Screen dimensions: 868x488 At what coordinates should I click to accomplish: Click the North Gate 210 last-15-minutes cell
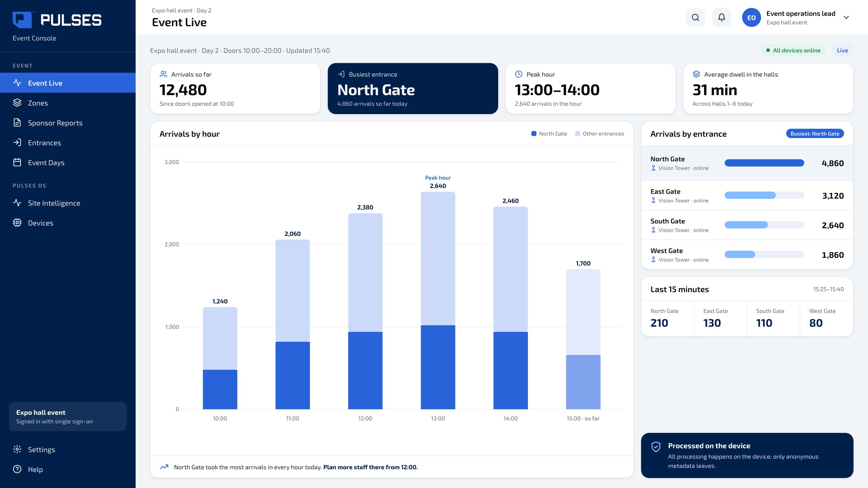668,318
